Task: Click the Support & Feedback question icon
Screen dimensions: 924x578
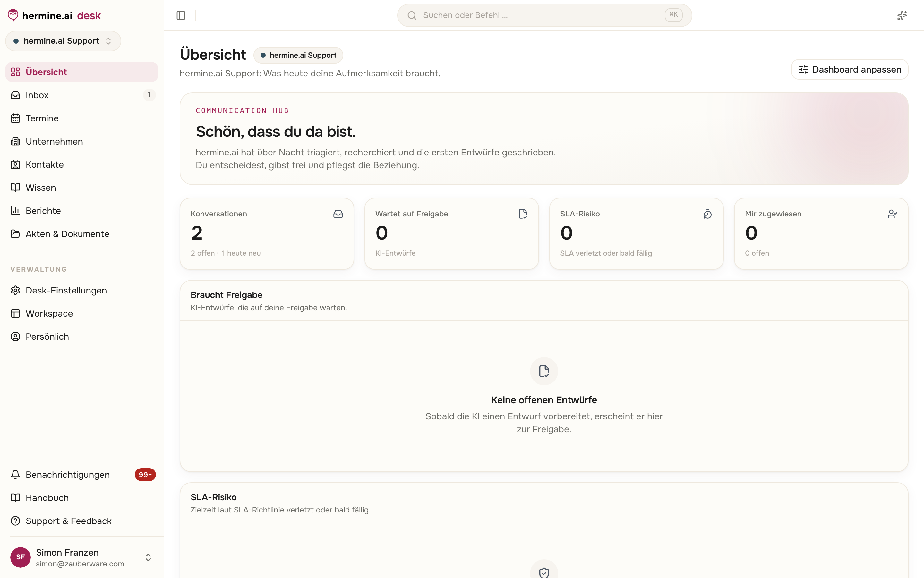Action: click(15, 521)
